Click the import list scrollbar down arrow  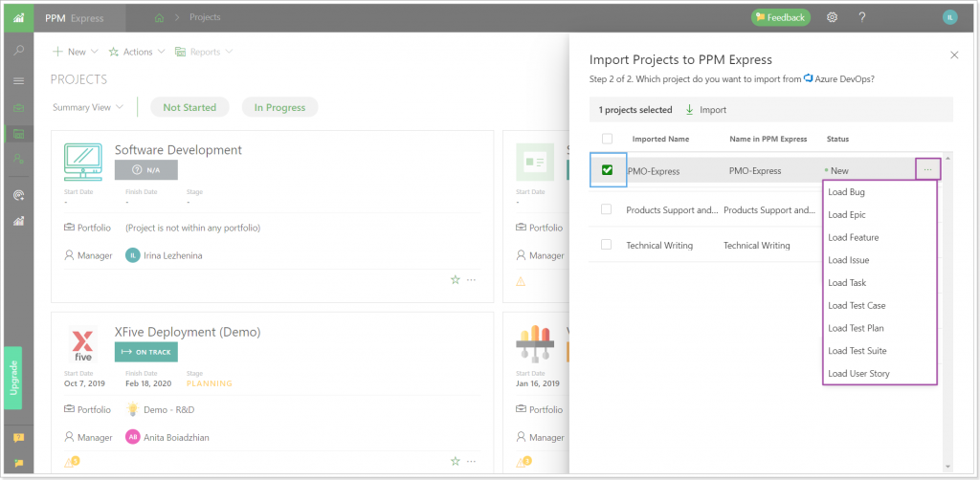(x=948, y=466)
